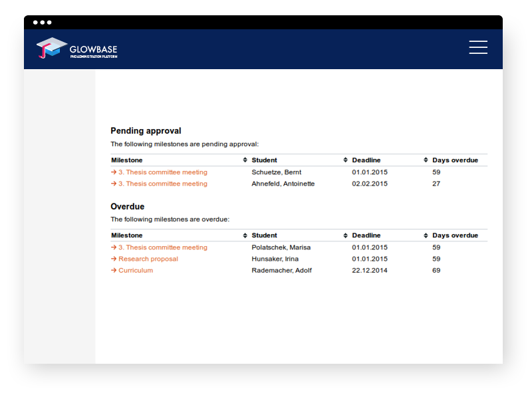This screenshot has height=399, width=532.
Task: Sort Pending approval table by Student arrows
Action: click(x=345, y=160)
